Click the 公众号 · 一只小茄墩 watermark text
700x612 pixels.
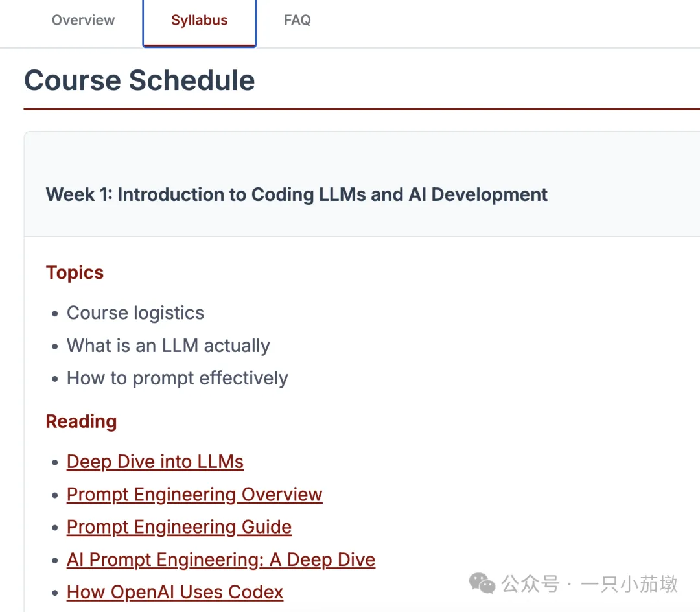(x=590, y=584)
